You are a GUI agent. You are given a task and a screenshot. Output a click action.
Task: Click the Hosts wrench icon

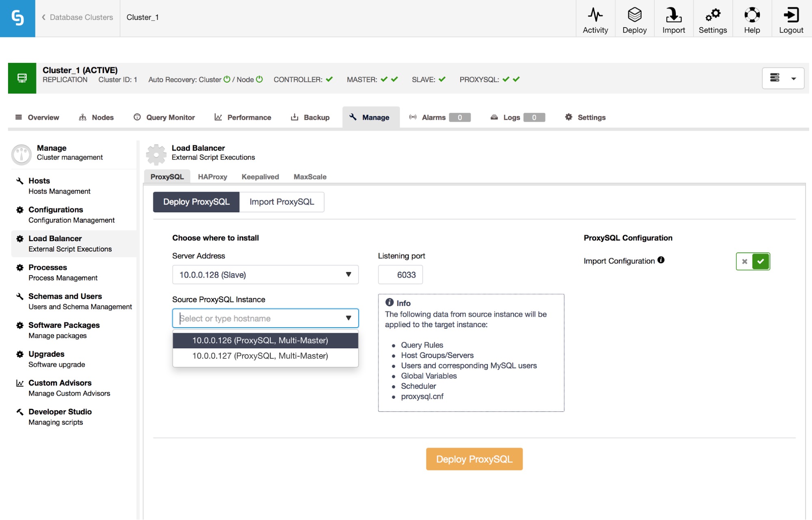pyautogui.click(x=19, y=181)
